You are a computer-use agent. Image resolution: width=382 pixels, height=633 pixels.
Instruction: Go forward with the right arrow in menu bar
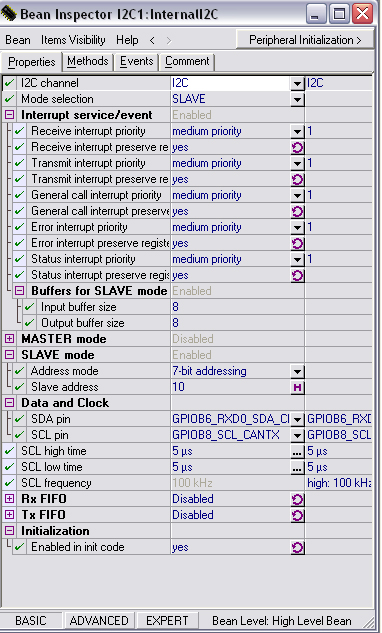coord(169,40)
